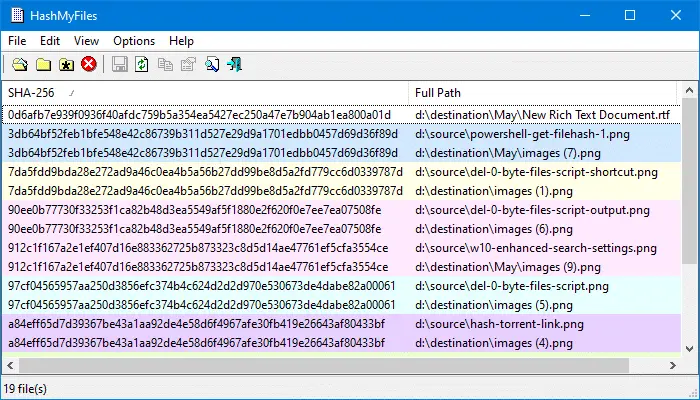Select the powershell-get-filehash-1.png row
The height and width of the screenshot is (400, 700).
(x=342, y=134)
